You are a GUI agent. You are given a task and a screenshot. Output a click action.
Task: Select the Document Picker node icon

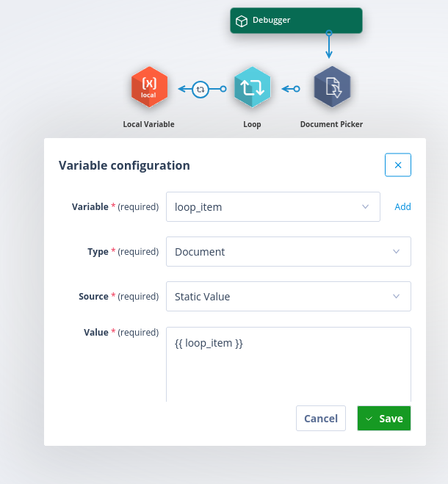click(x=332, y=87)
